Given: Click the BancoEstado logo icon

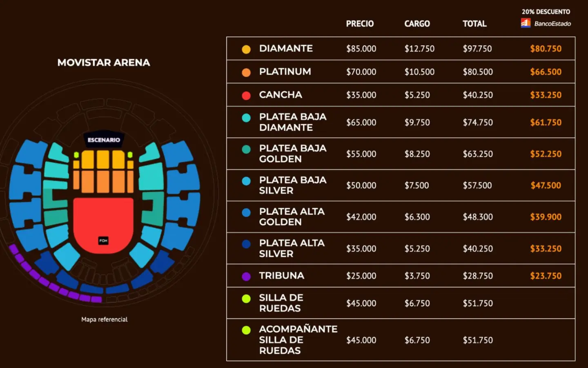Looking at the screenshot, I should coord(526,23).
